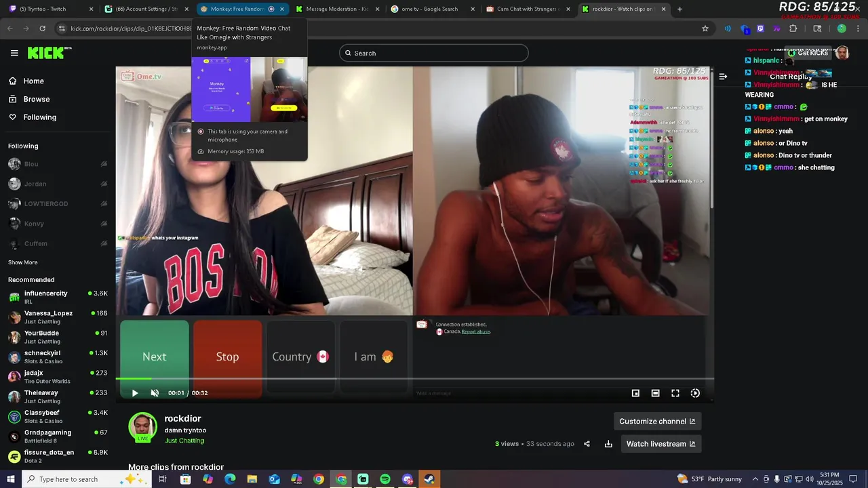Open the Chrome three-dot menu
Viewport: 868px width, 488px height.
point(858,28)
